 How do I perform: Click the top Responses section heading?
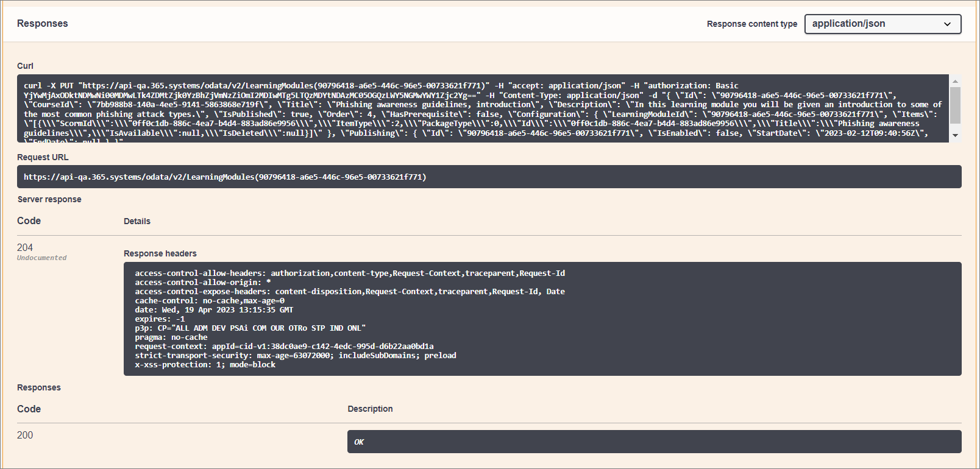click(43, 24)
